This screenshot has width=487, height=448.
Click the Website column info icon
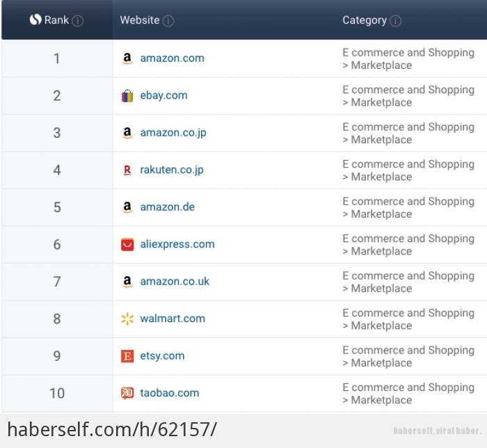(x=168, y=21)
